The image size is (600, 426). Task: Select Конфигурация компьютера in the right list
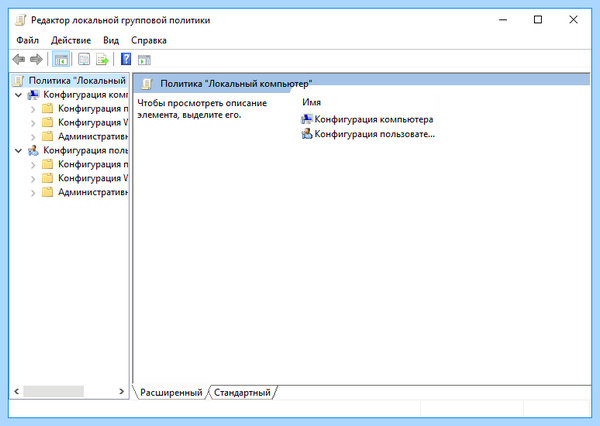[x=373, y=119]
